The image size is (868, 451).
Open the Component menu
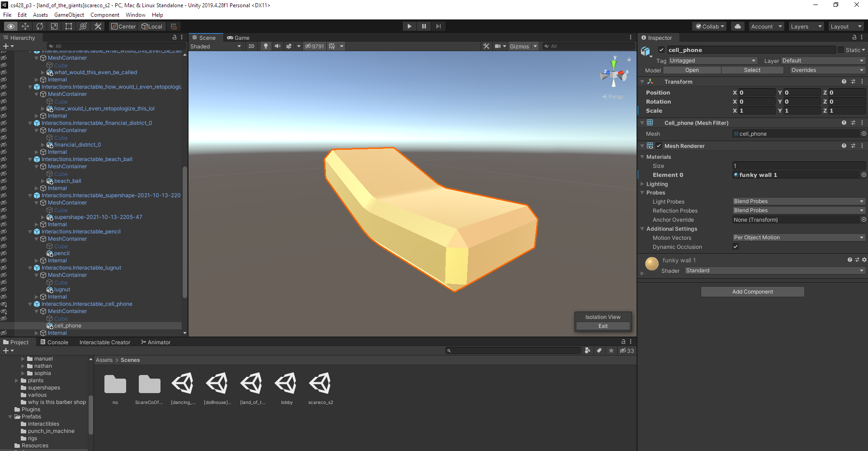[105, 15]
